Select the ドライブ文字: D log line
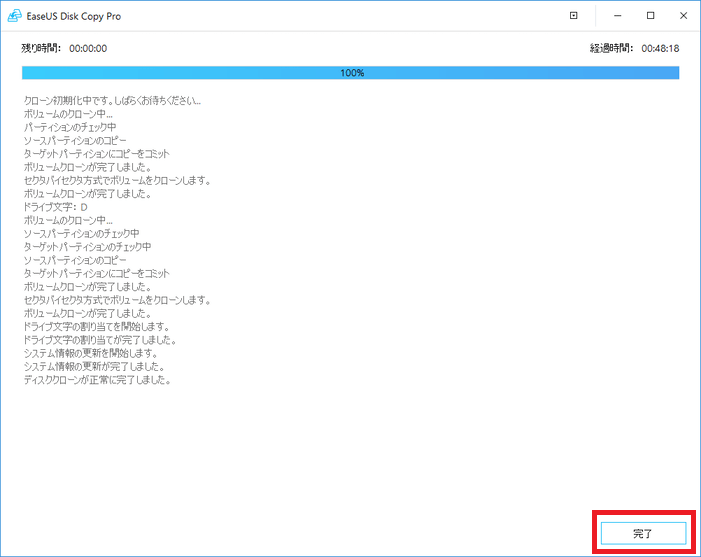701x557 pixels. coord(56,207)
